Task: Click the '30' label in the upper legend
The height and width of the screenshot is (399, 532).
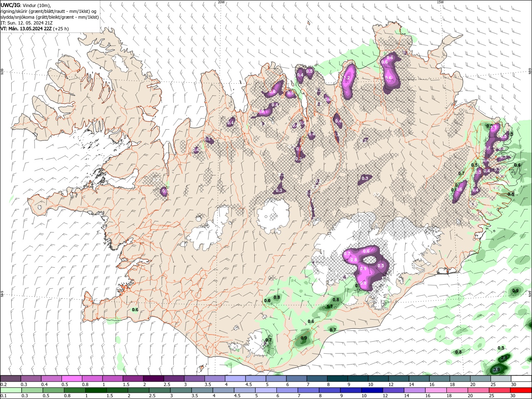Action: [514, 385]
